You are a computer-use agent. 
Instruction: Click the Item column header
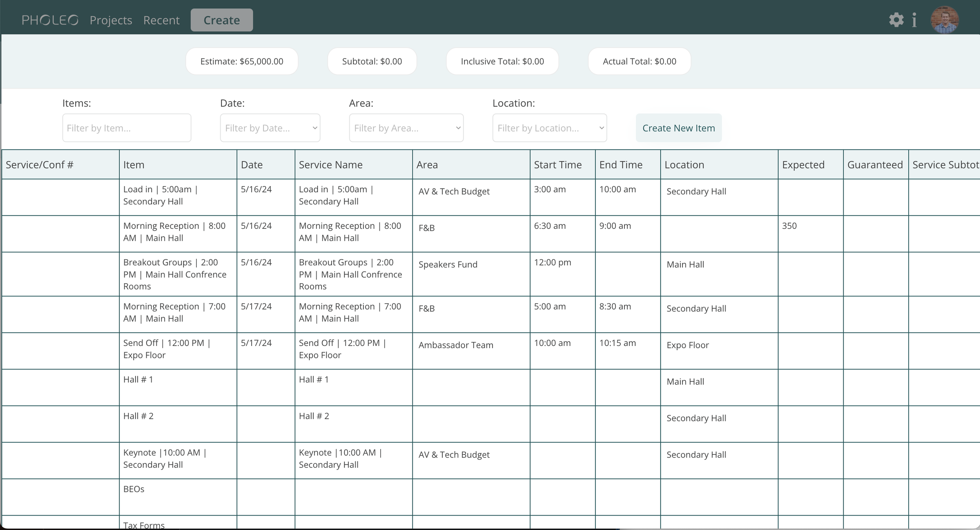click(x=178, y=165)
